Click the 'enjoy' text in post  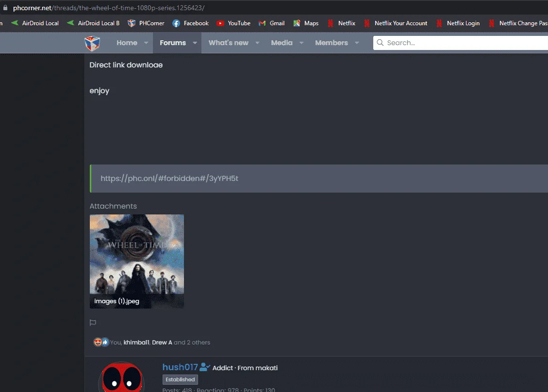(99, 91)
